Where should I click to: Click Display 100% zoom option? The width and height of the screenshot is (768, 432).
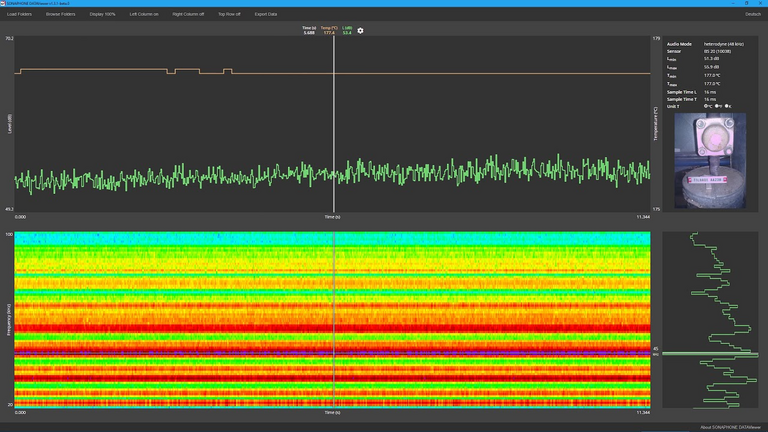click(102, 14)
